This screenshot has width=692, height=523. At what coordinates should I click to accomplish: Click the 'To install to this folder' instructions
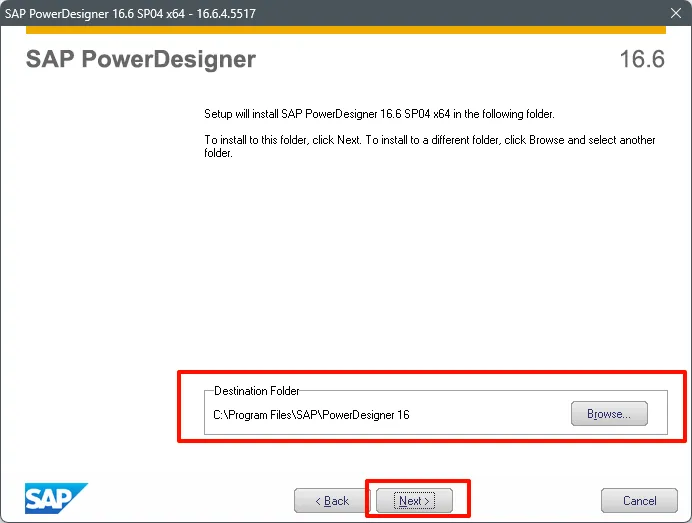point(429,146)
